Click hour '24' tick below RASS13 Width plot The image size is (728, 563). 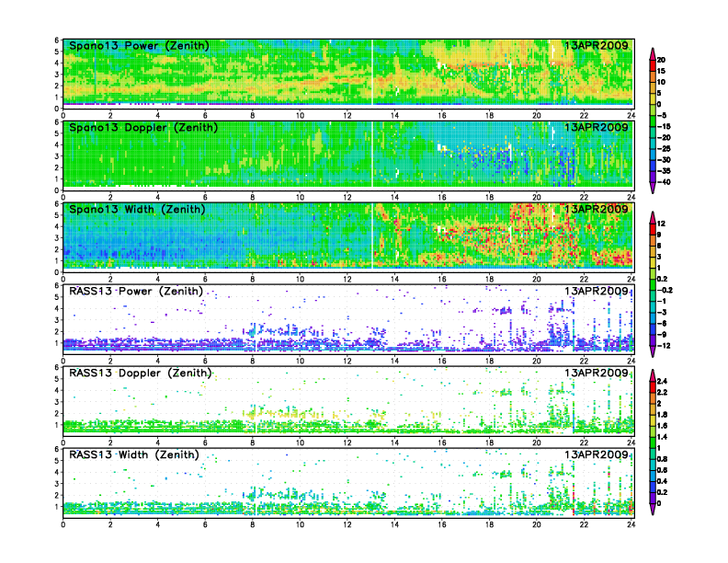point(631,525)
